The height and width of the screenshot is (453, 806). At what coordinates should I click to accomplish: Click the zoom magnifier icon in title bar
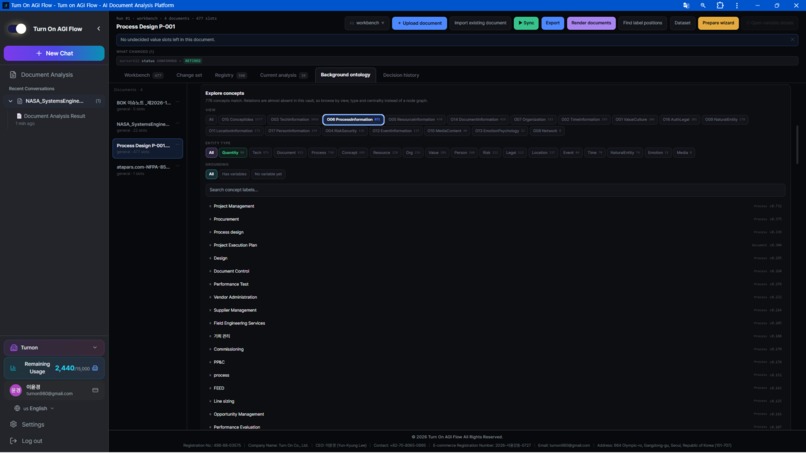coord(703,5)
